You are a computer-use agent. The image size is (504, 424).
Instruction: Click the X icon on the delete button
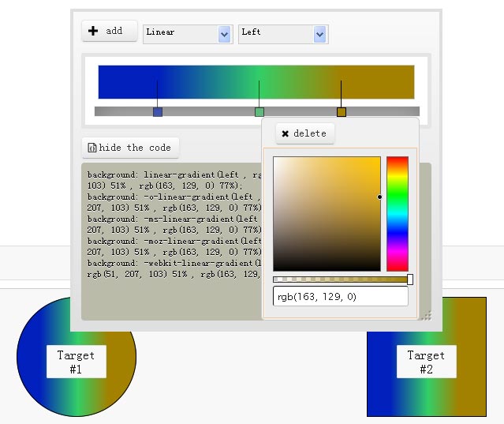(286, 133)
